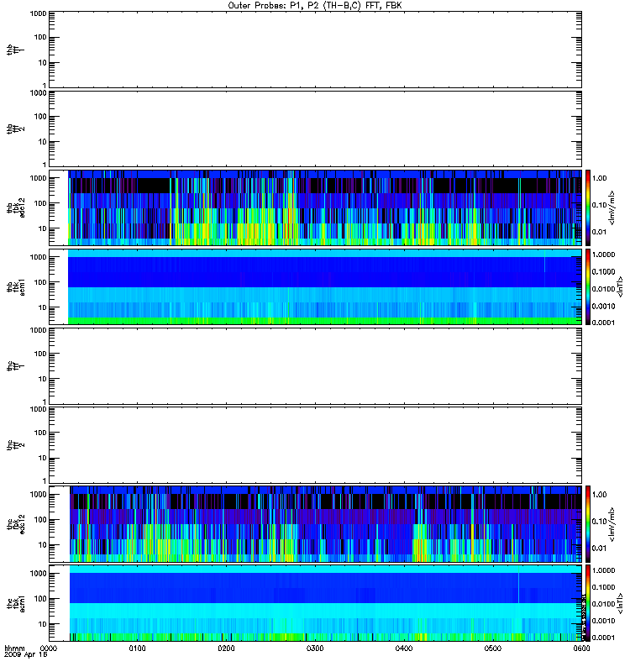Select the 'thc fbk edc12' panel label
This screenshot has height=672, width=630.
[15, 524]
